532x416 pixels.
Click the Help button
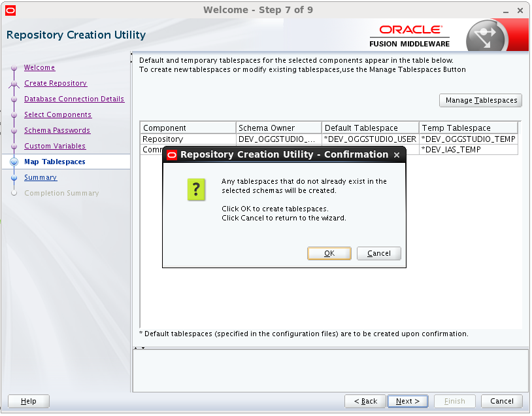pyautogui.click(x=29, y=401)
